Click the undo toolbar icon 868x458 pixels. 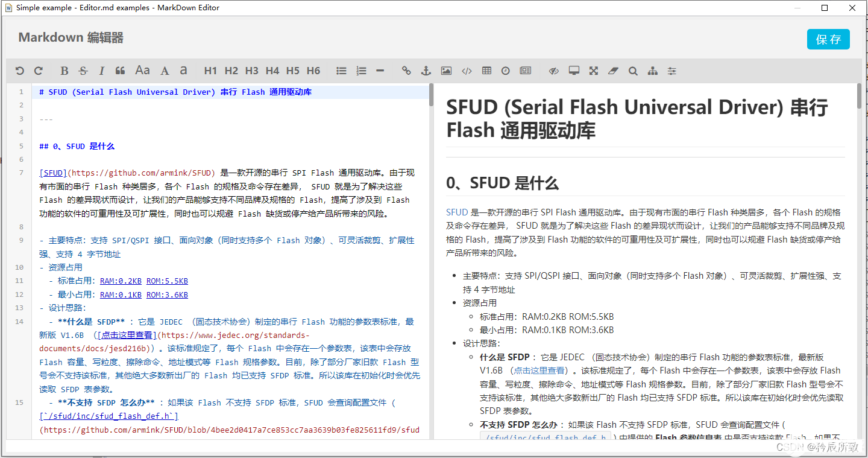[x=20, y=71]
